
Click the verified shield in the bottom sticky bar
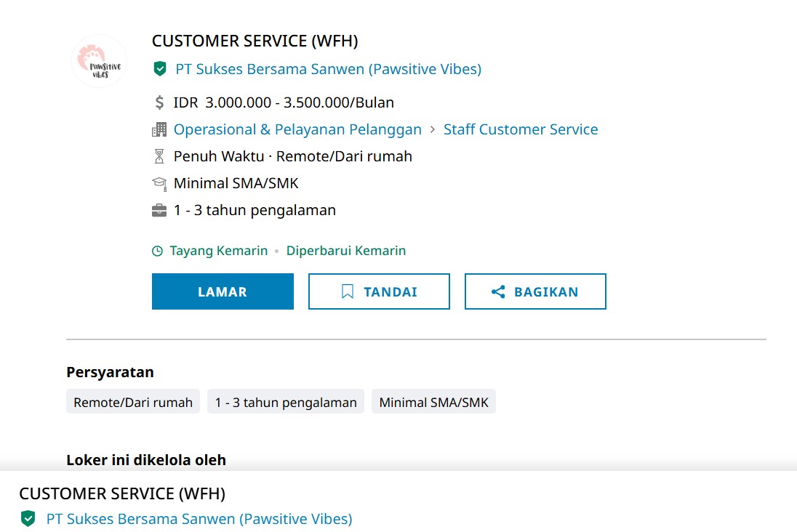[28, 519]
